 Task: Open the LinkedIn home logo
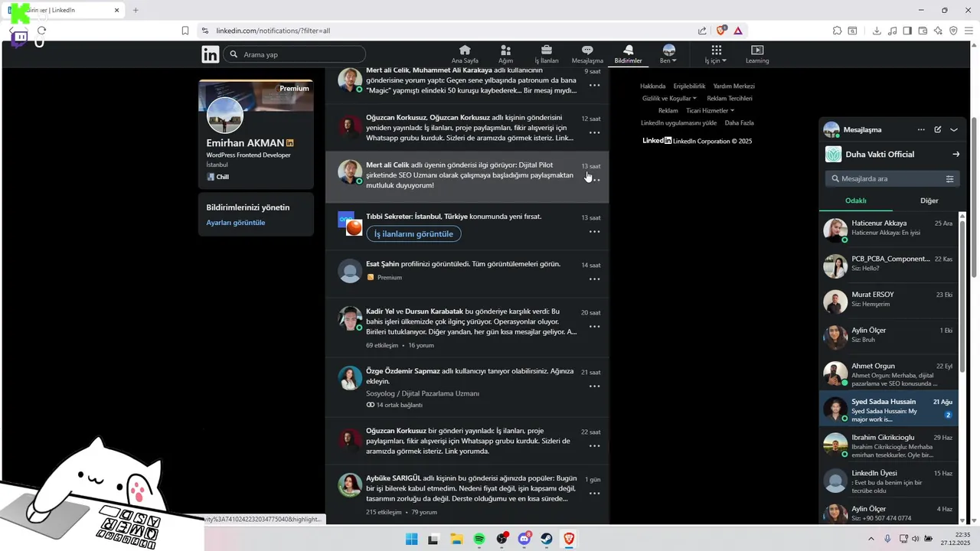210,54
